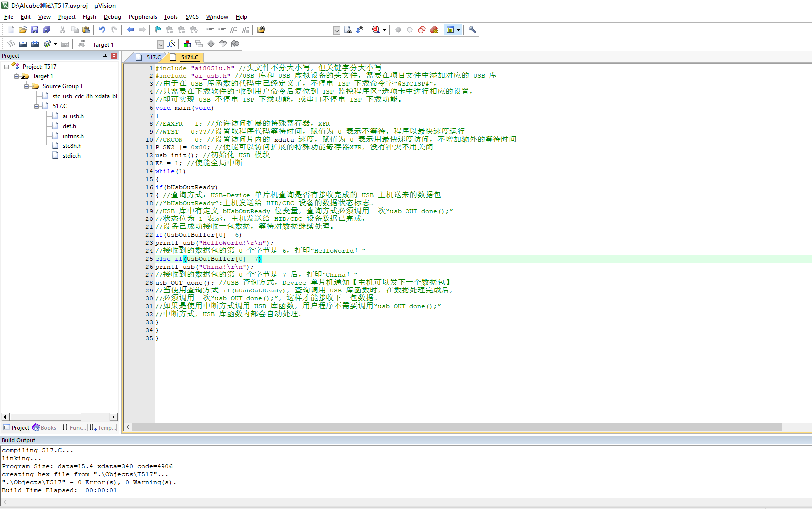This screenshot has width=812, height=509.
Task: Click the Project panel horizontal scrollbar thumb
Action: click(x=45, y=417)
